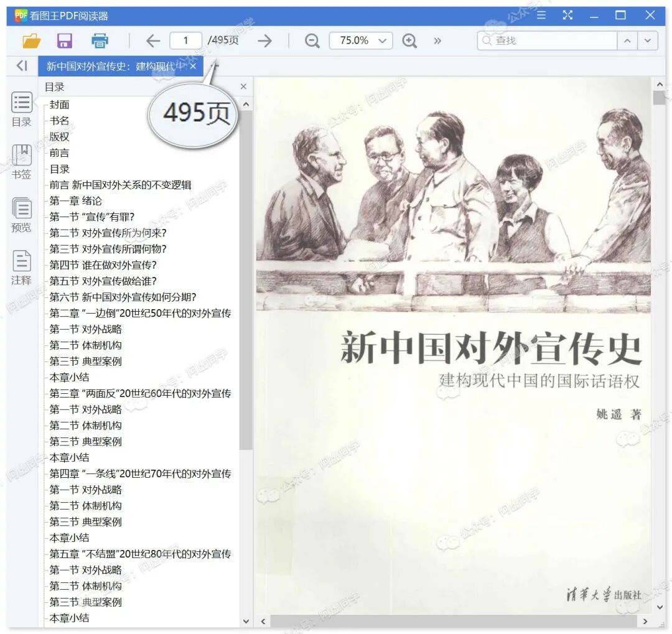Zoom out with the magnifier minus icon
Screen dimensions: 672x634
[312, 40]
